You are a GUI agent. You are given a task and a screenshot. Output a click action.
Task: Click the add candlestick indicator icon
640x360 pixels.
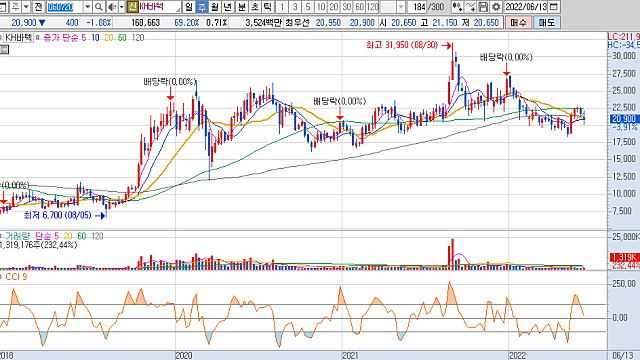point(457,7)
